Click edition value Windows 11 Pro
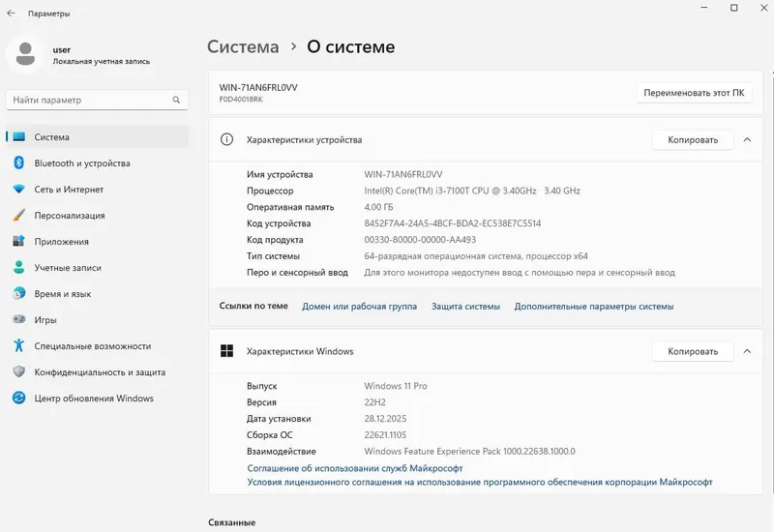Viewport: 774px width, 532px height. 396,386
